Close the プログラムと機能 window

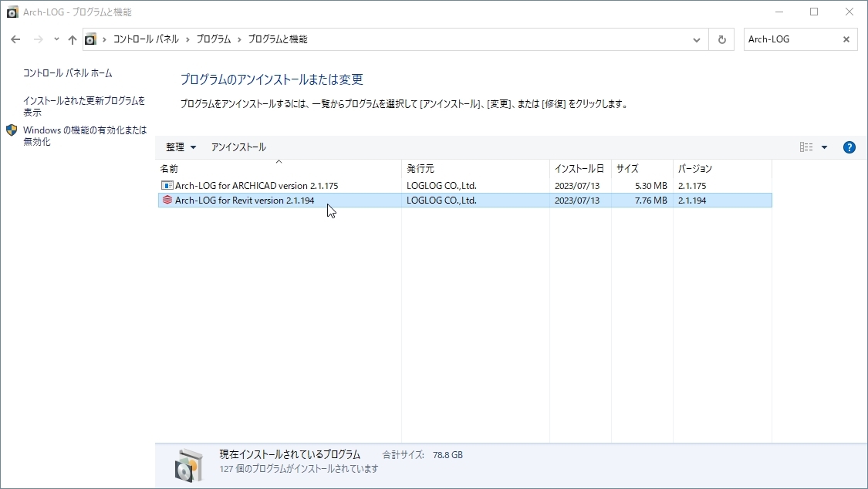pos(849,12)
